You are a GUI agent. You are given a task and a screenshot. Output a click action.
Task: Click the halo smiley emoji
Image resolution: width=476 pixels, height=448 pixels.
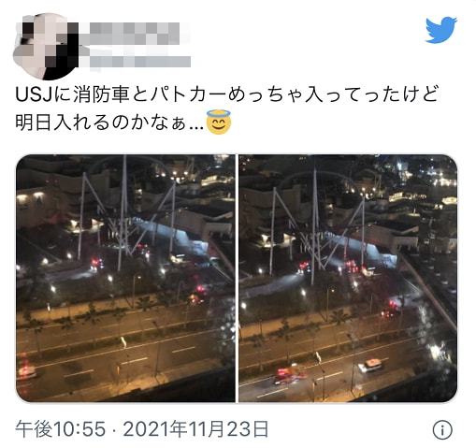[219, 122]
